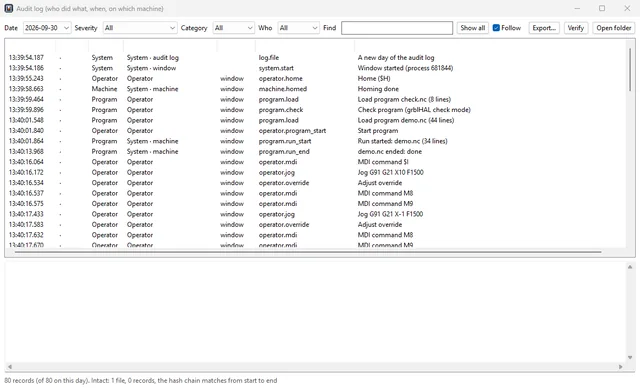The image size is (640, 391).
Task: Click the Open folder button
Action: [x=613, y=28]
